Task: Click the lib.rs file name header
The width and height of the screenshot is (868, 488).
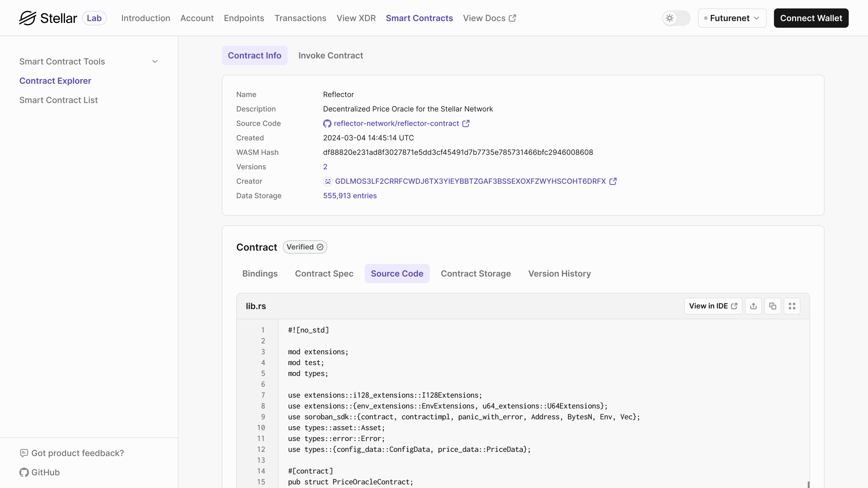Action: 256,306
